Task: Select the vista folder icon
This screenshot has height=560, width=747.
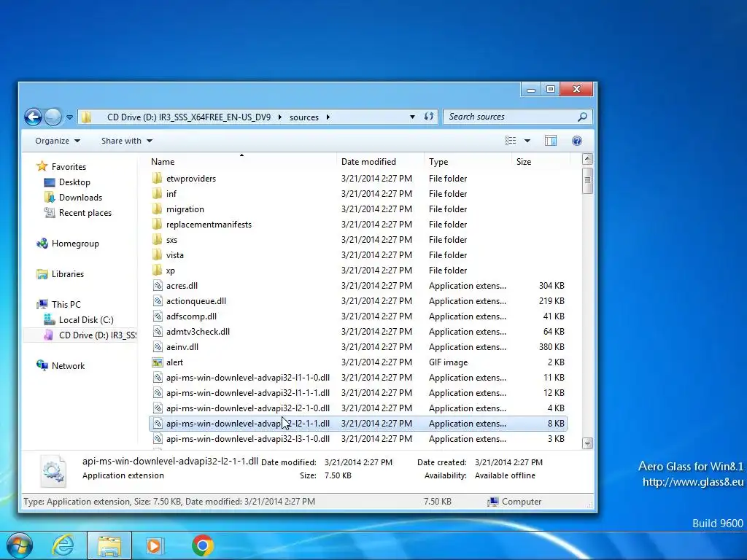Action: point(158,254)
